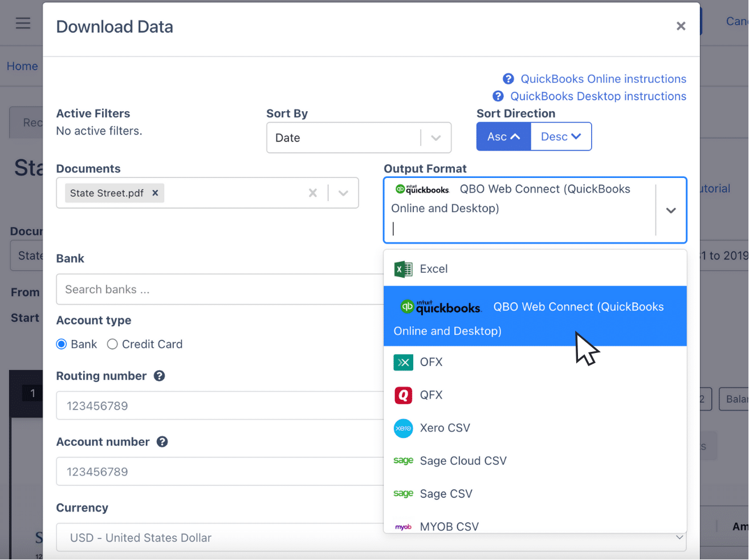
Task: Set sort direction to Desc
Action: pyautogui.click(x=561, y=137)
